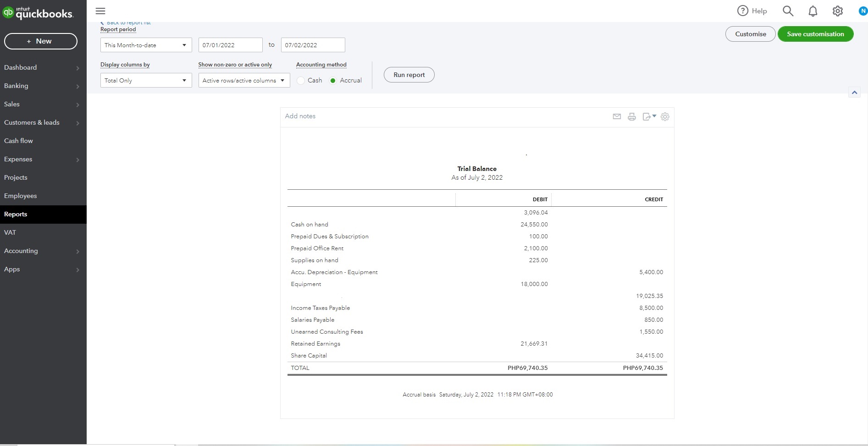Click the search magnifier icon
The image size is (868, 446).
click(788, 11)
